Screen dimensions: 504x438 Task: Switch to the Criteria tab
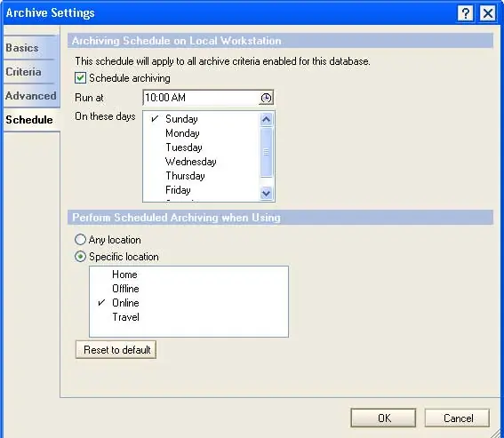tap(30, 72)
